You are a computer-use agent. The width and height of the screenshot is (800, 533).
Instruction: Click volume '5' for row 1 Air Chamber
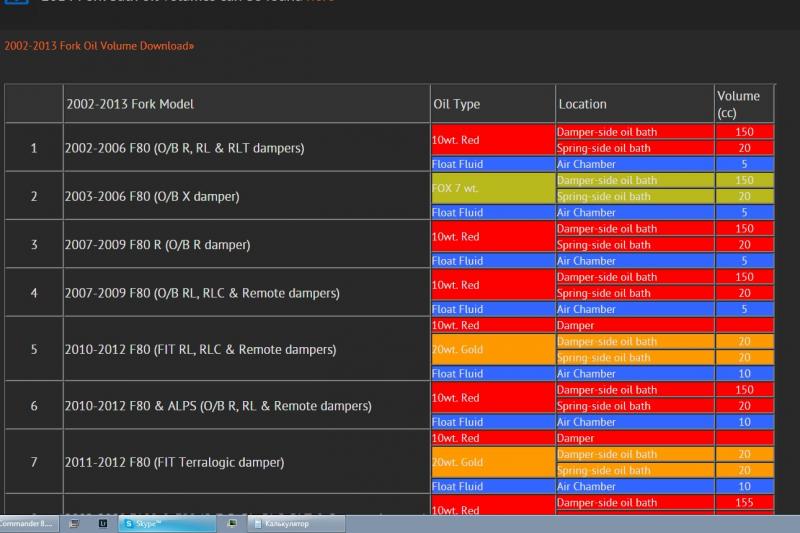(x=744, y=164)
